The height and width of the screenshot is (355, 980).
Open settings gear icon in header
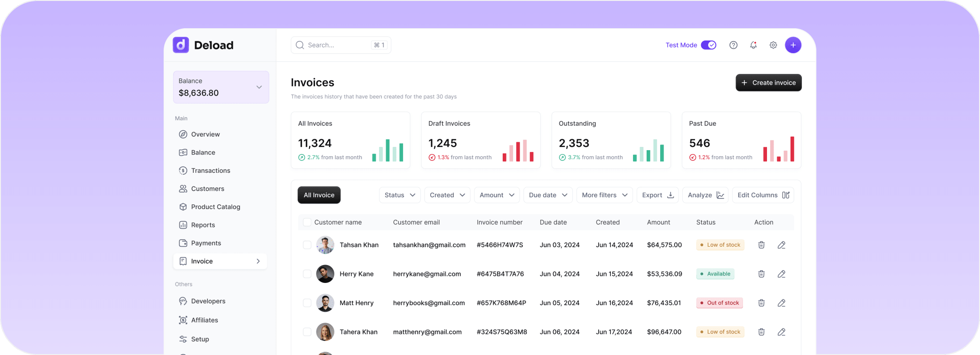tap(773, 45)
